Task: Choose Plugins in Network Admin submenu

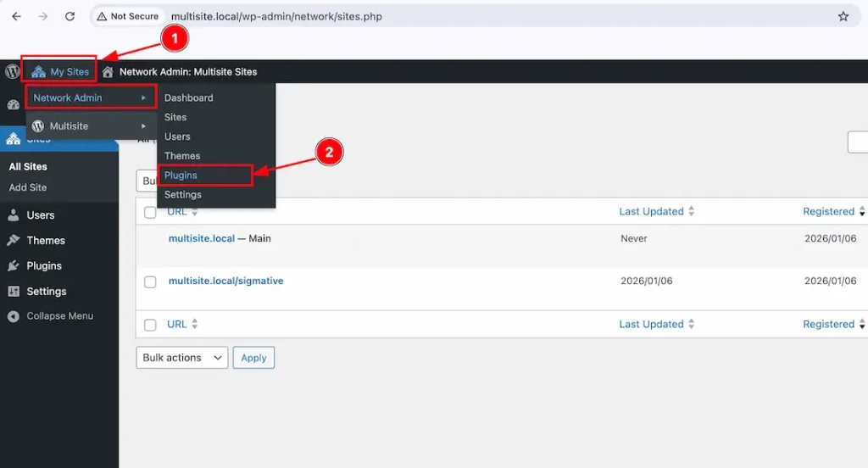Action: pos(181,175)
